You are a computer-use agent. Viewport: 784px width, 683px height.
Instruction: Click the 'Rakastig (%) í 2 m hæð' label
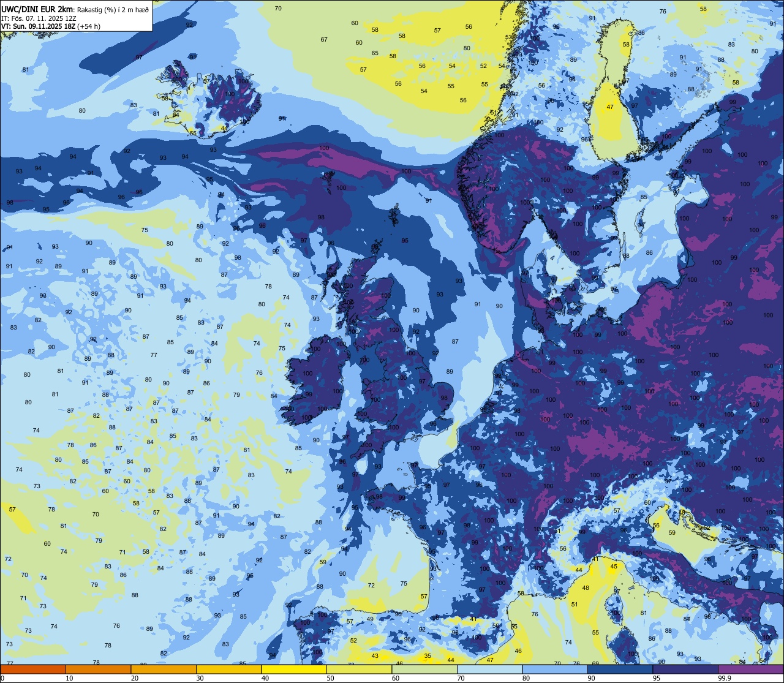(x=113, y=10)
